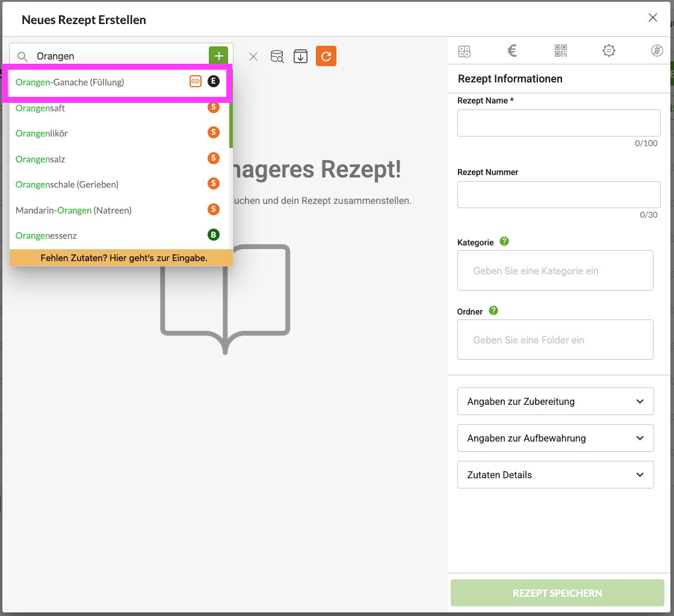Open the gluten-free allergen tab
Screen dimensions: 674x616
click(657, 51)
